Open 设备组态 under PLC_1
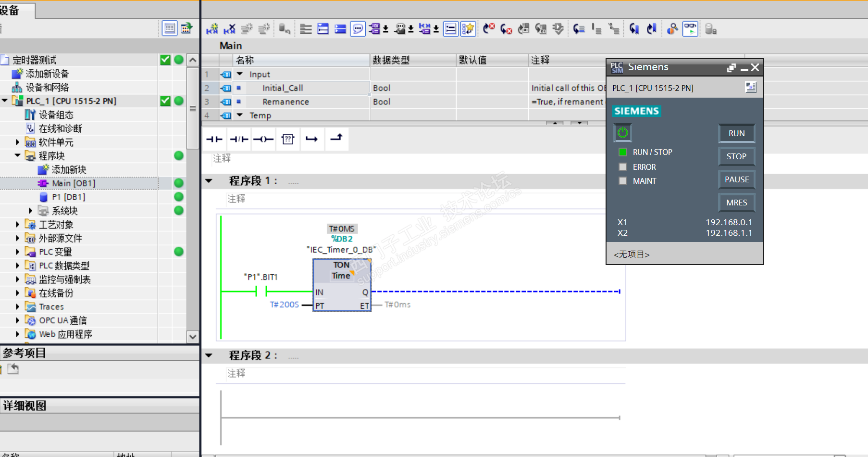 click(56, 114)
